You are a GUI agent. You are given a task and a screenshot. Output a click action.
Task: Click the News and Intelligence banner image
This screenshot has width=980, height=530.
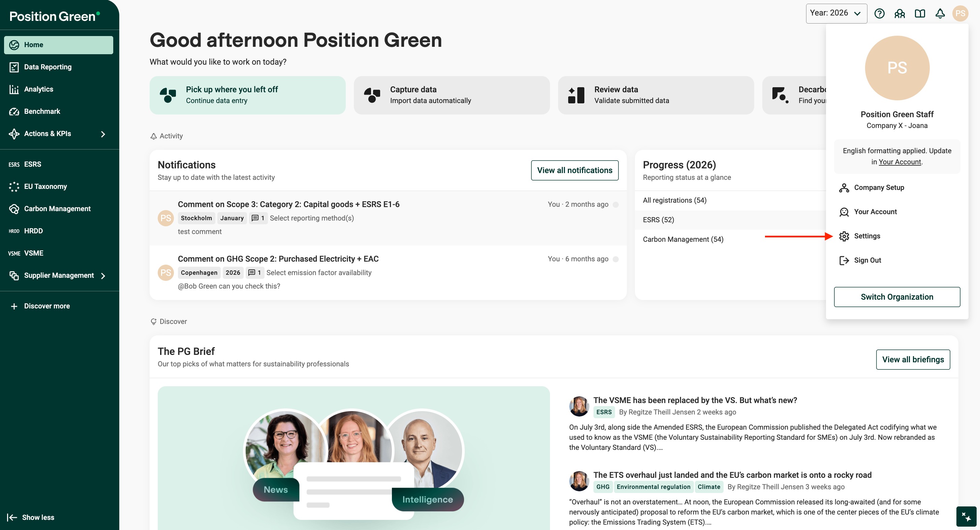354,458
